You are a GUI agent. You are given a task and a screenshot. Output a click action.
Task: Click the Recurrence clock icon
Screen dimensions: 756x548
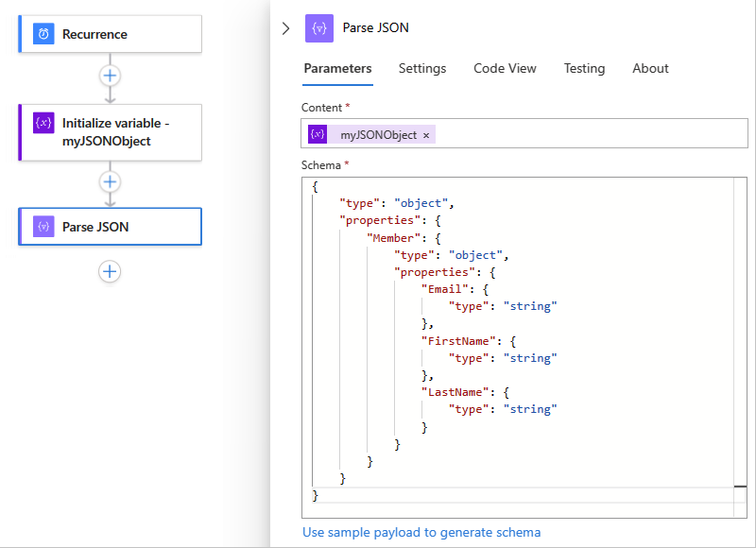(x=43, y=34)
